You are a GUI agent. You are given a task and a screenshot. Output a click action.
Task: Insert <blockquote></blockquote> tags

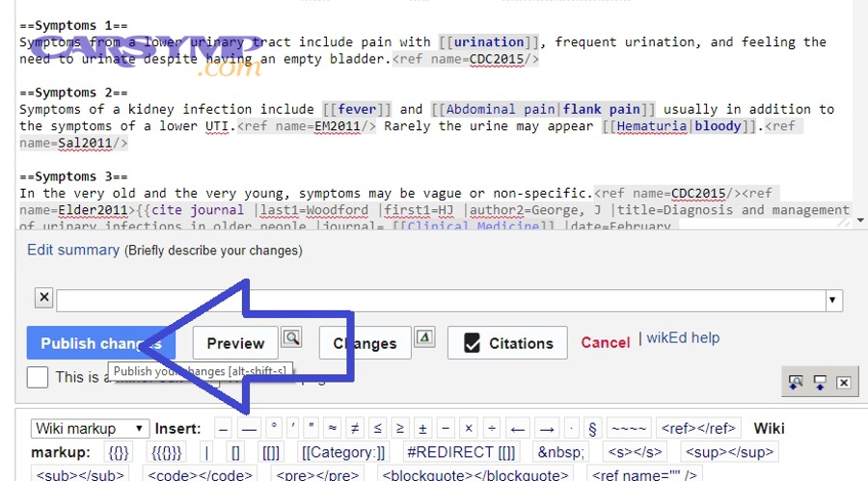[475, 474]
